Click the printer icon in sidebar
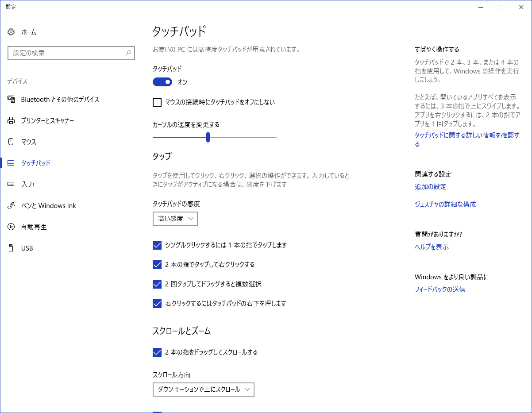Screen dimensions: 532x413 [12, 120]
